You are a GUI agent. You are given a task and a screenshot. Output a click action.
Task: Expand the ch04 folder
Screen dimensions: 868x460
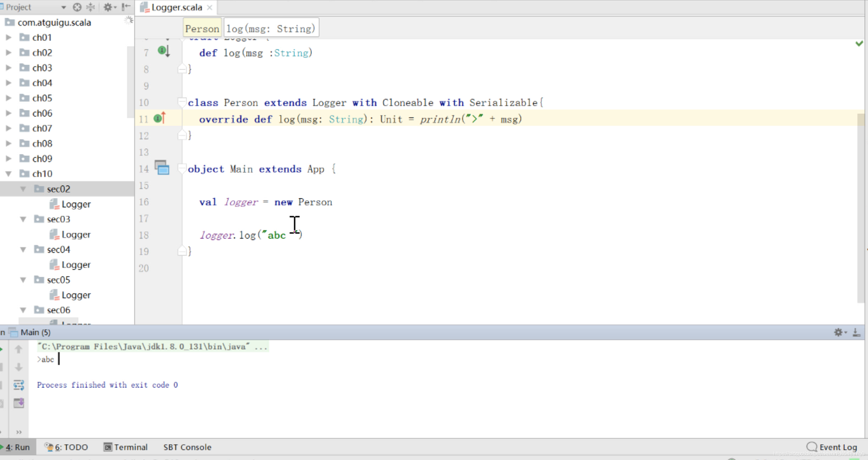pos(9,83)
